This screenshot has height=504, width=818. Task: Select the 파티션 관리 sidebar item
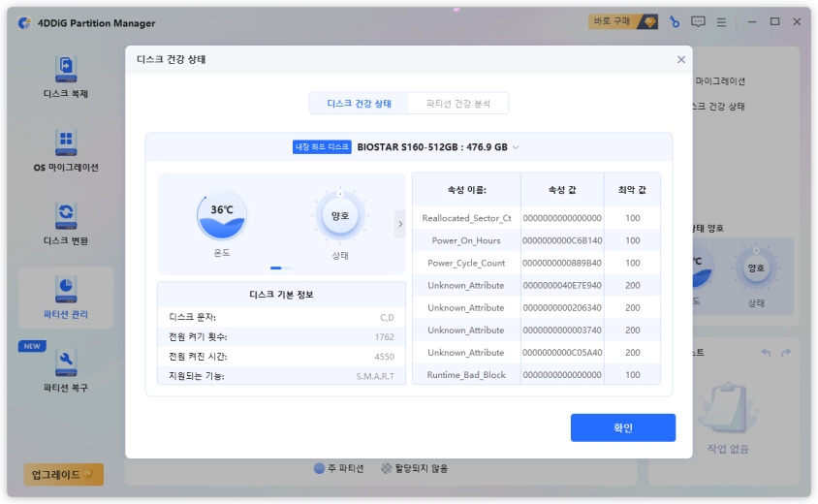[66, 298]
